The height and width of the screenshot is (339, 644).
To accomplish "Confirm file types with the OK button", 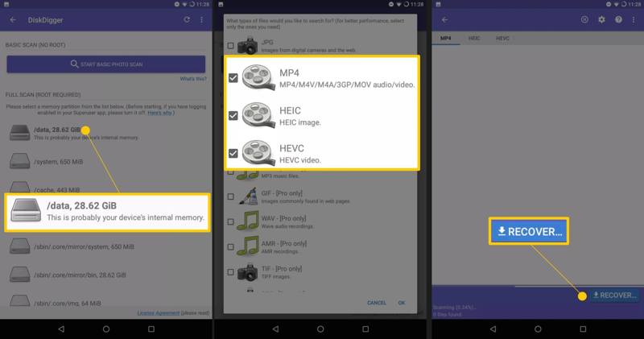I will 401,303.
